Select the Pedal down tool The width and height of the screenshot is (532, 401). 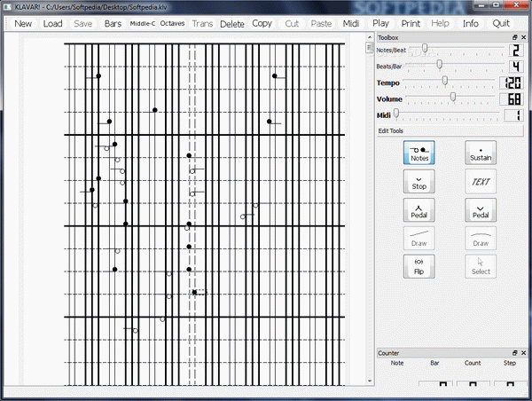coord(481,210)
